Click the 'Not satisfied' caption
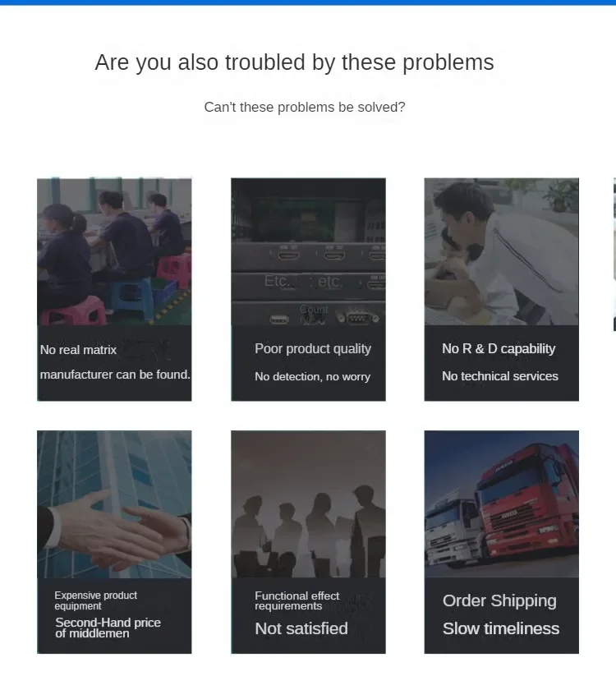 [x=301, y=628]
